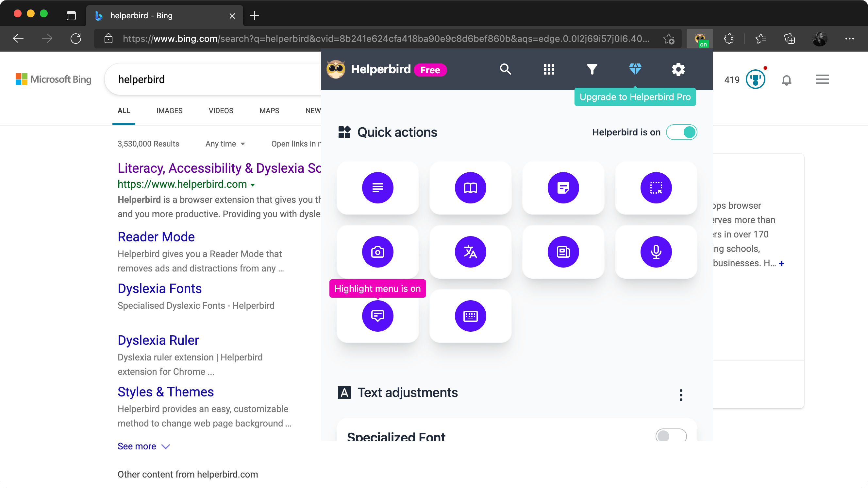868x488 pixels.
Task: Go back to previous page
Action: point(18,39)
